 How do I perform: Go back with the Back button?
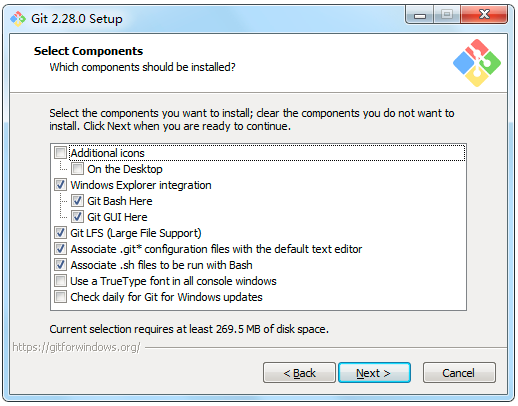pos(299,373)
